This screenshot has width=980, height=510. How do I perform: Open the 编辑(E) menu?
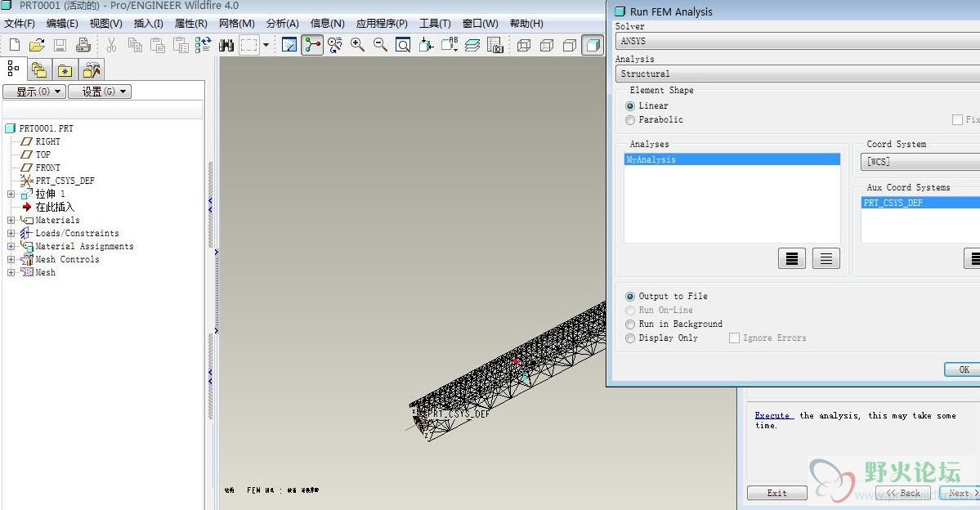(62, 24)
